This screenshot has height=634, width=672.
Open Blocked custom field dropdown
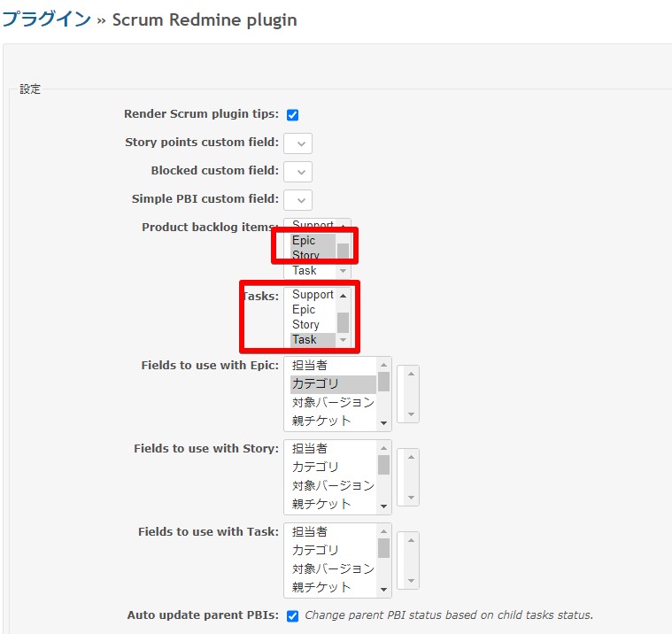point(297,172)
